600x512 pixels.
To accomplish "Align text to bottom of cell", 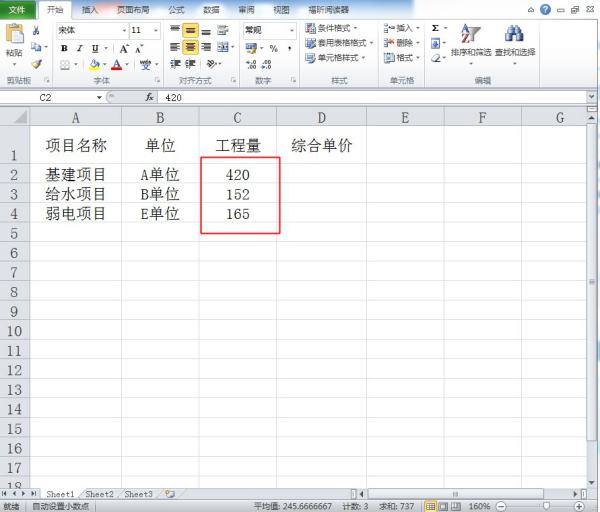I will (x=206, y=30).
